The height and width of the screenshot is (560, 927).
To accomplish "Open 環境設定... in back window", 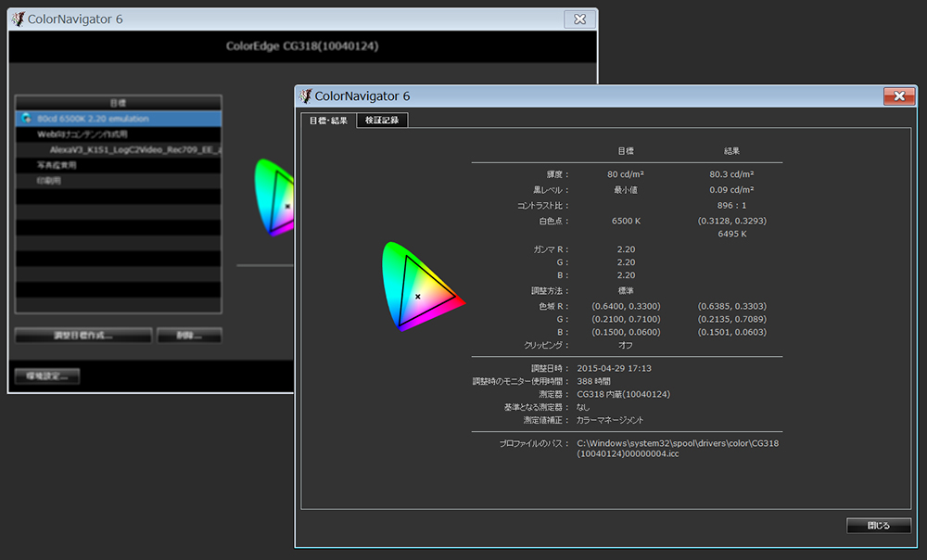I will [47, 376].
